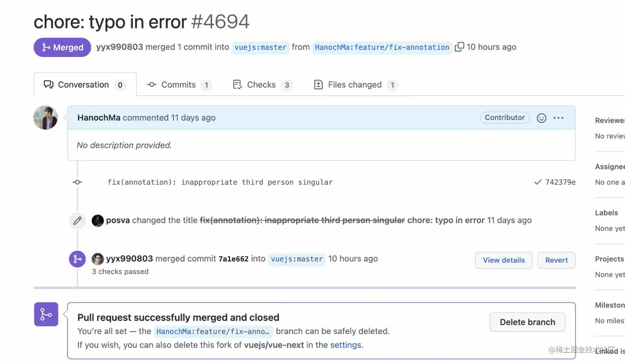The image size is (625, 364).
Task: Click yyx990803's small avatar in merge event
Action: click(98, 259)
